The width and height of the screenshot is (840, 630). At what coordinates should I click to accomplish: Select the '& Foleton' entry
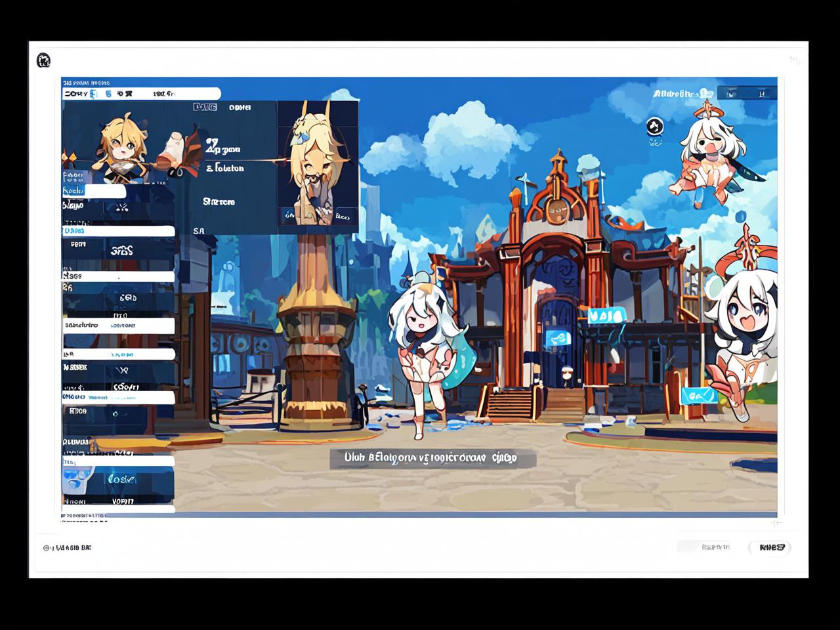[x=225, y=168]
